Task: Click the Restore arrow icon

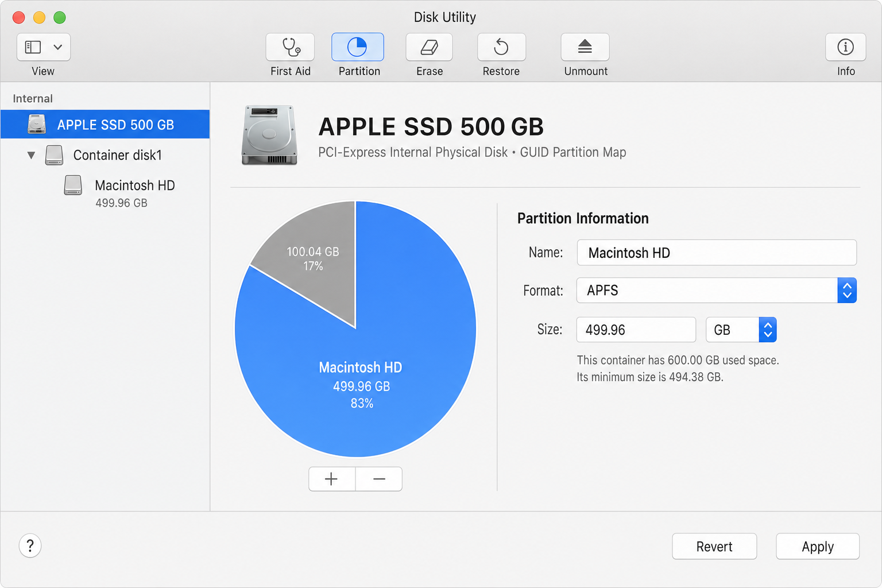Action: click(x=501, y=47)
